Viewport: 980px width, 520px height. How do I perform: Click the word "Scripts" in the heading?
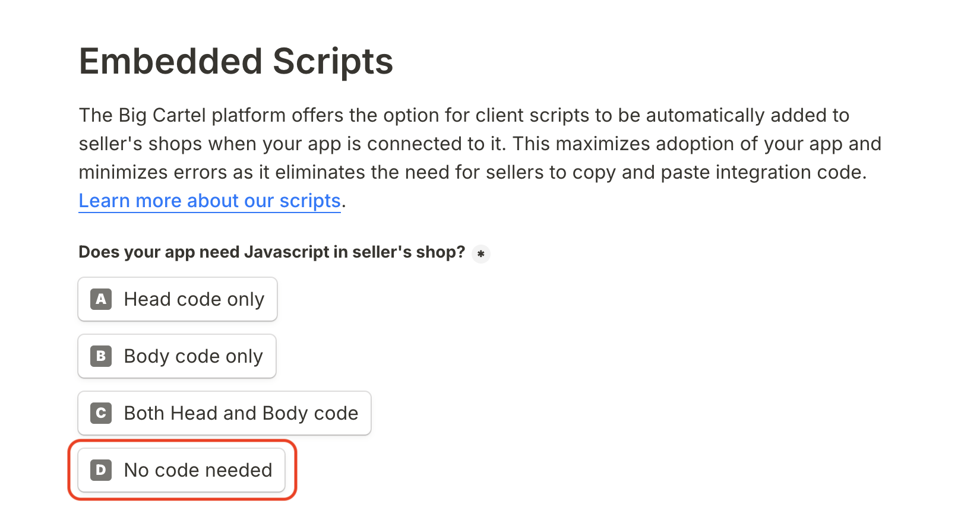coord(333,61)
